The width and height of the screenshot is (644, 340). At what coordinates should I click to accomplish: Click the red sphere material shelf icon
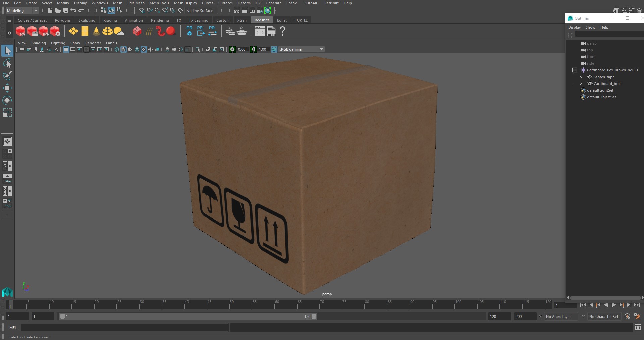pyautogui.click(x=171, y=31)
